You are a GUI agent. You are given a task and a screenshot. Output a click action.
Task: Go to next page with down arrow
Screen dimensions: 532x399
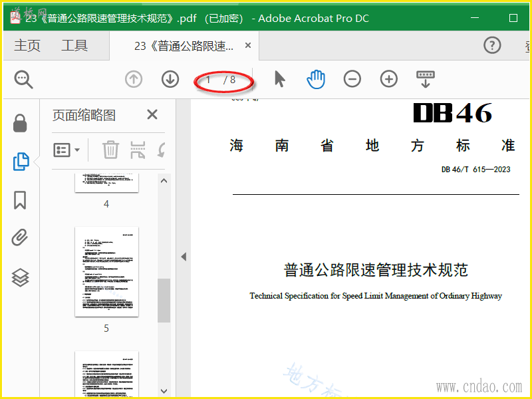pyautogui.click(x=170, y=79)
